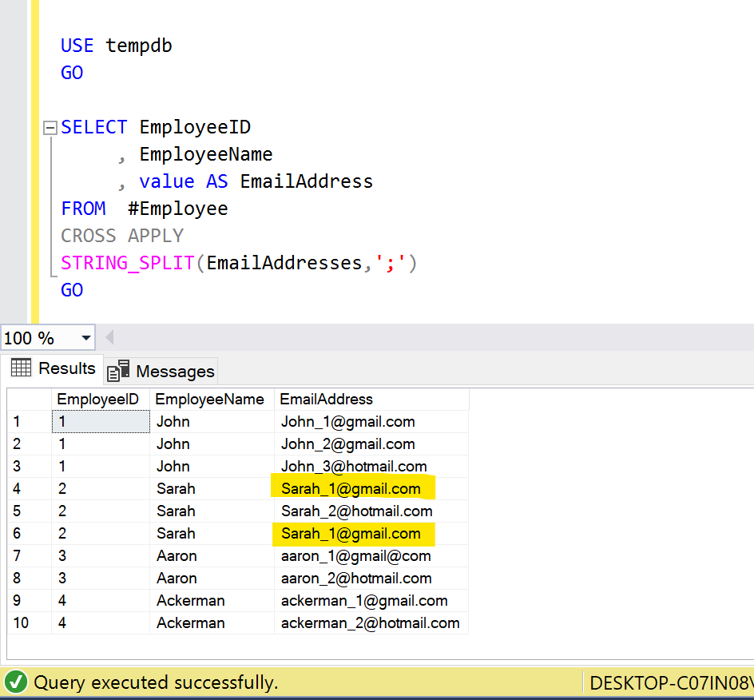Image resolution: width=754 pixels, height=700 pixels.
Task: Click the icon beside the Messages tab label
Action: [x=117, y=370]
